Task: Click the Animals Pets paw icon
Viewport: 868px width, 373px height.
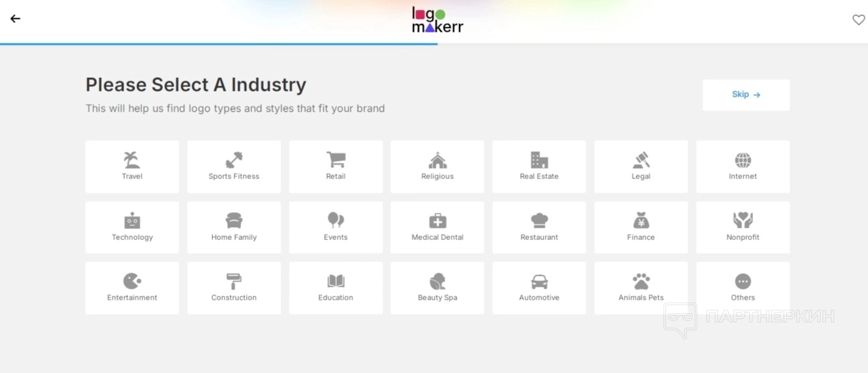Action: tap(641, 281)
